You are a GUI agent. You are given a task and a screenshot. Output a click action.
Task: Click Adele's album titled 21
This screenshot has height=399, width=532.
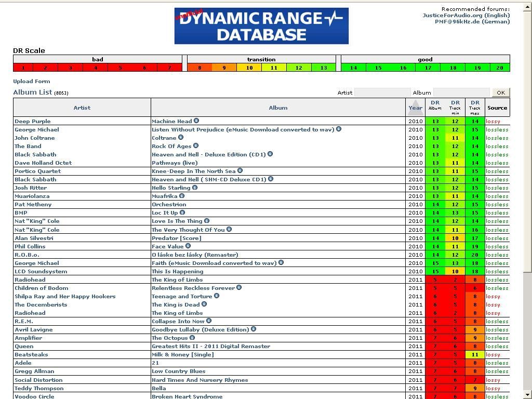155,363
